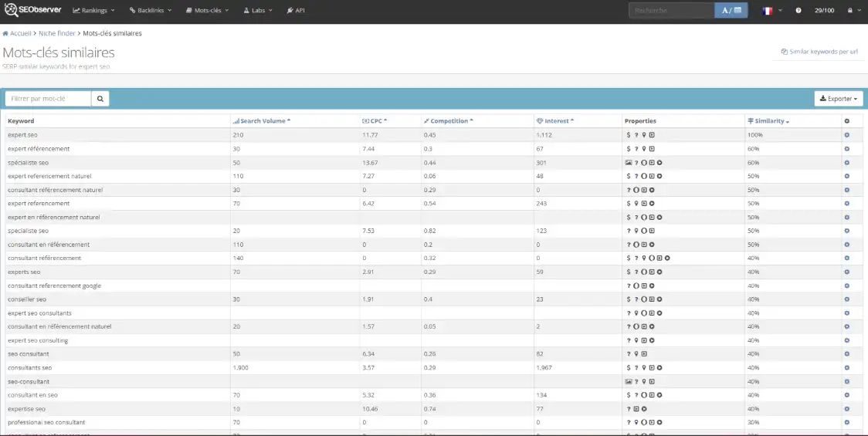
Task: Open 'Similar keywords per url' link
Action: (x=819, y=52)
